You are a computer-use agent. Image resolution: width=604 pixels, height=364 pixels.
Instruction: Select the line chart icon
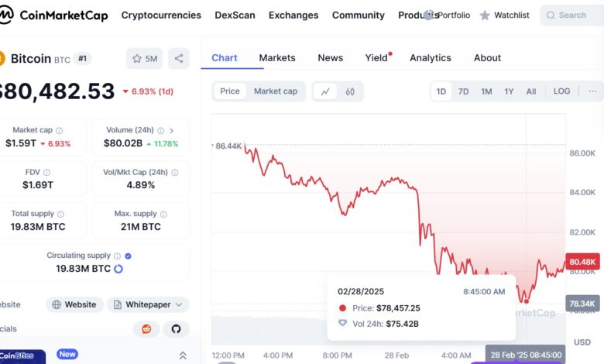point(325,91)
